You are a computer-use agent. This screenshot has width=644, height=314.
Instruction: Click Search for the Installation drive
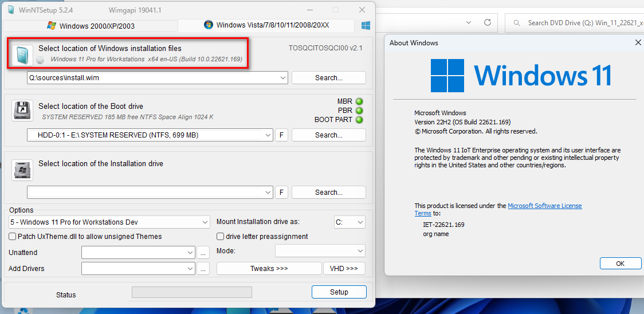coord(328,192)
